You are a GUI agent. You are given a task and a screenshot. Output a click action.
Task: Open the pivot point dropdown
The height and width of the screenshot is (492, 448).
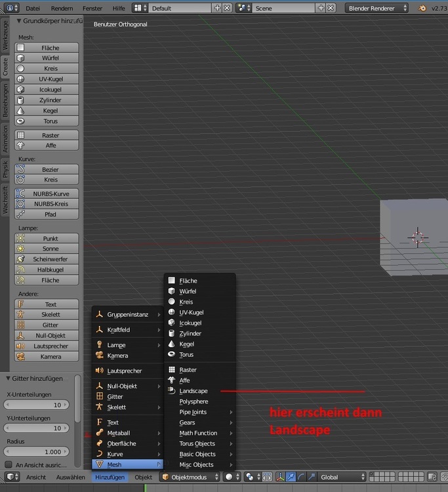point(253,478)
